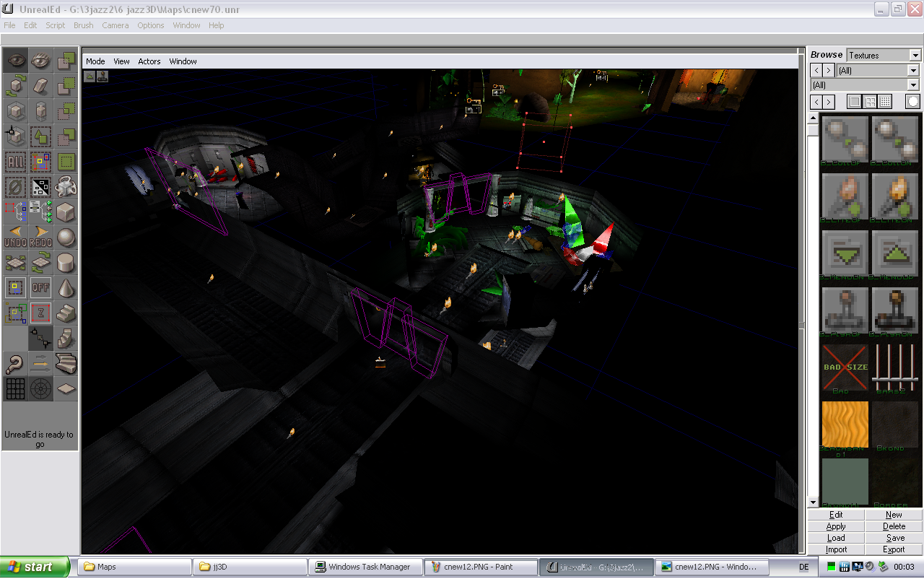Click the Subtract brush icon
Viewport: 924px width, 579px height.
66,86
